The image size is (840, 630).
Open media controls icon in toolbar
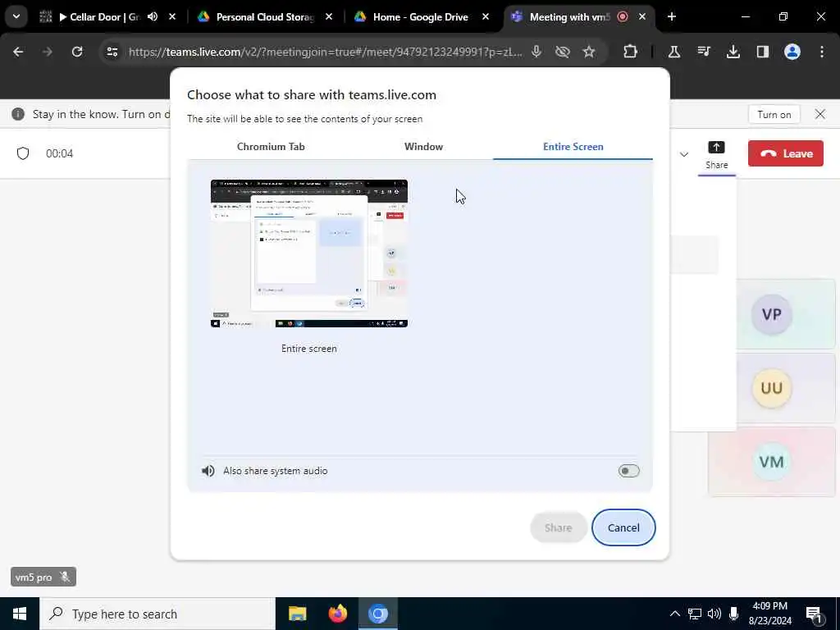pyautogui.click(x=703, y=52)
